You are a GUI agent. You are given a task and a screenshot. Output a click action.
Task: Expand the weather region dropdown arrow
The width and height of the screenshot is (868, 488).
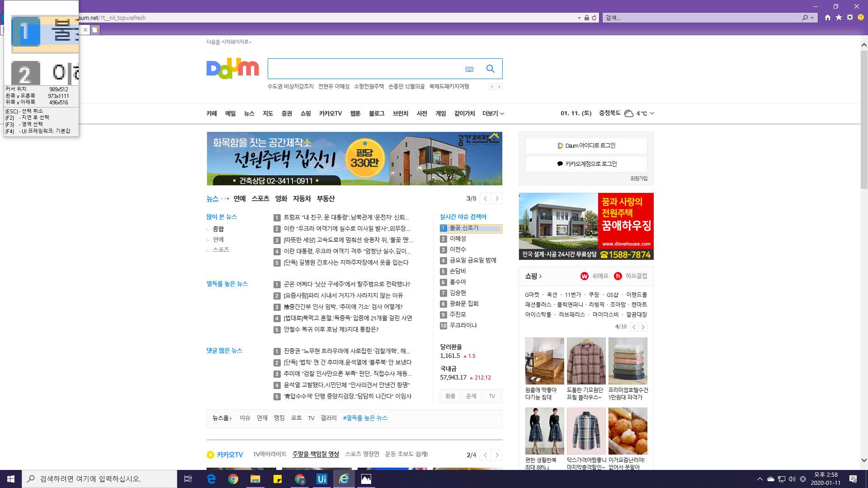click(x=652, y=113)
